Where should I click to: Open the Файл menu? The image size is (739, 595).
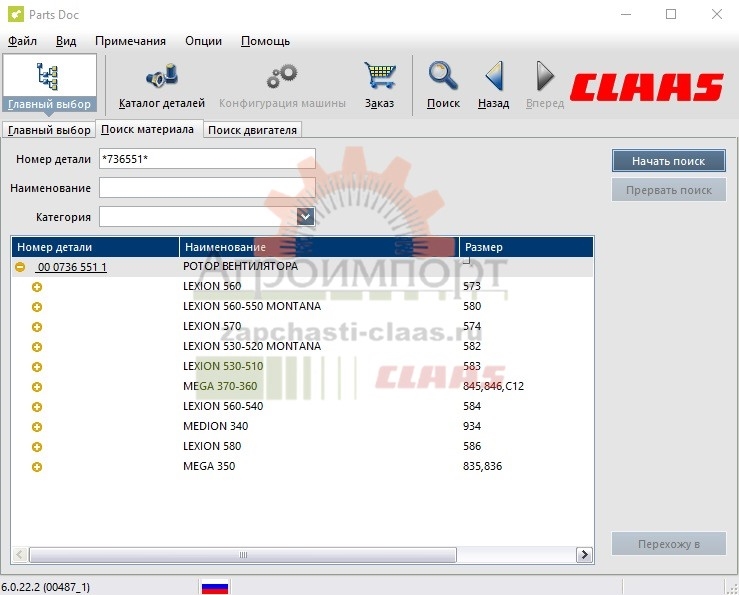point(22,41)
